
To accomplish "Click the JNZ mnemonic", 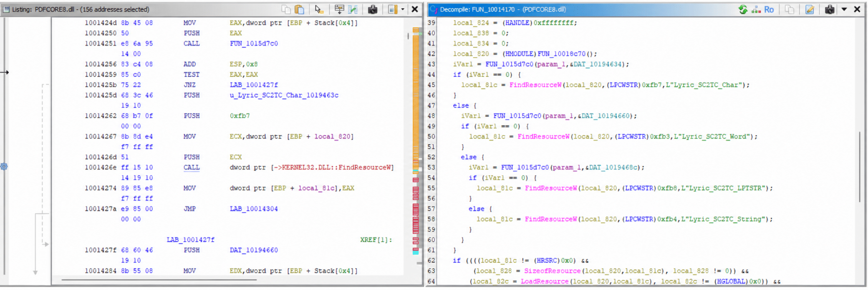I will tap(189, 85).
